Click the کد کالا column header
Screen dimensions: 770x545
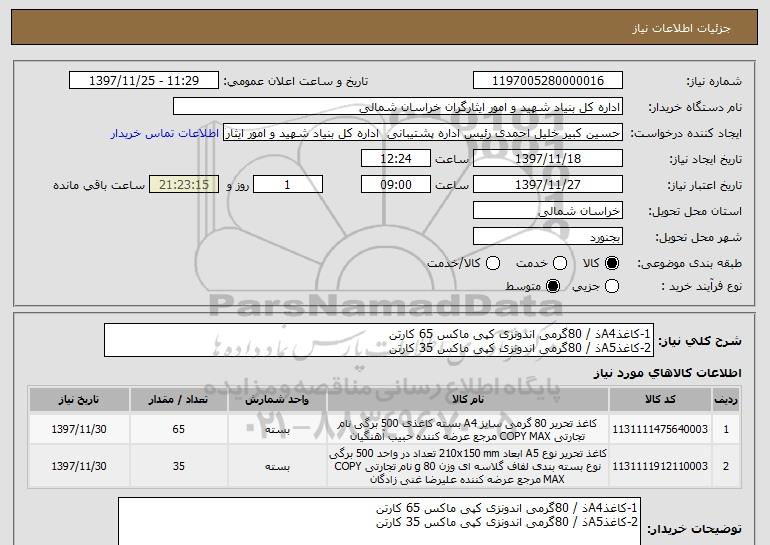pos(660,400)
